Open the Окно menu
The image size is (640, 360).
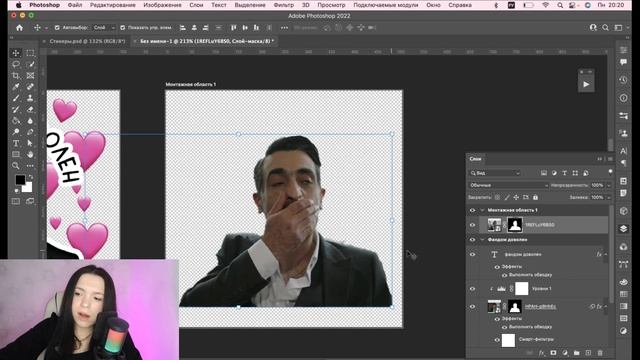(433, 5)
